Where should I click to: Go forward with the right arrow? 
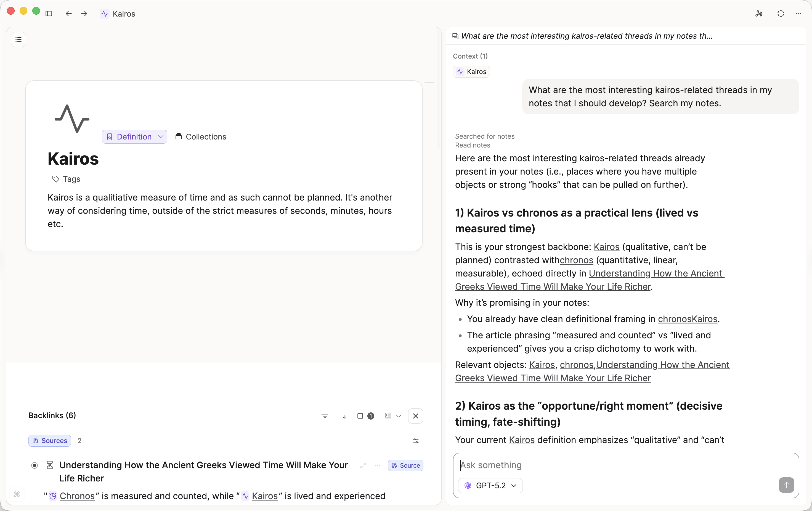coord(84,14)
